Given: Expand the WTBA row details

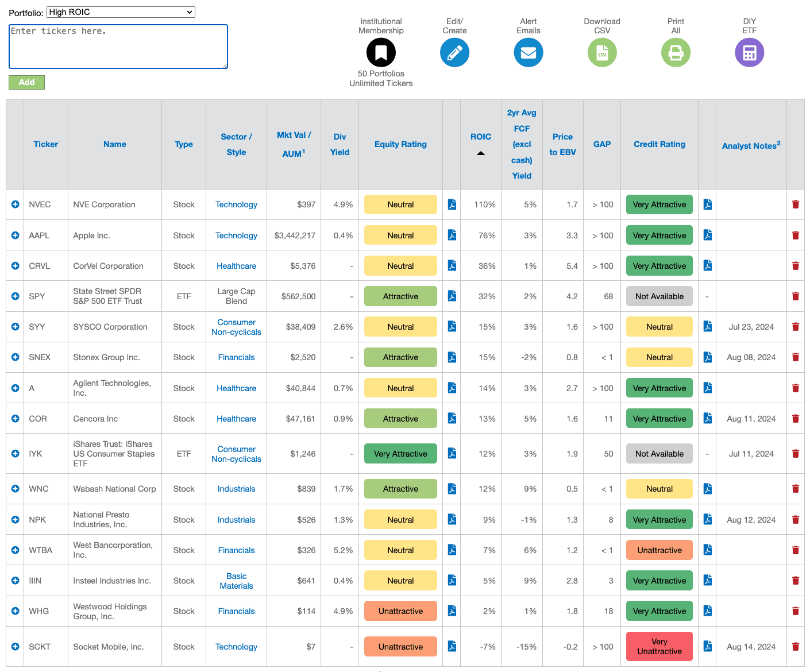Looking at the screenshot, I should click(x=16, y=550).
